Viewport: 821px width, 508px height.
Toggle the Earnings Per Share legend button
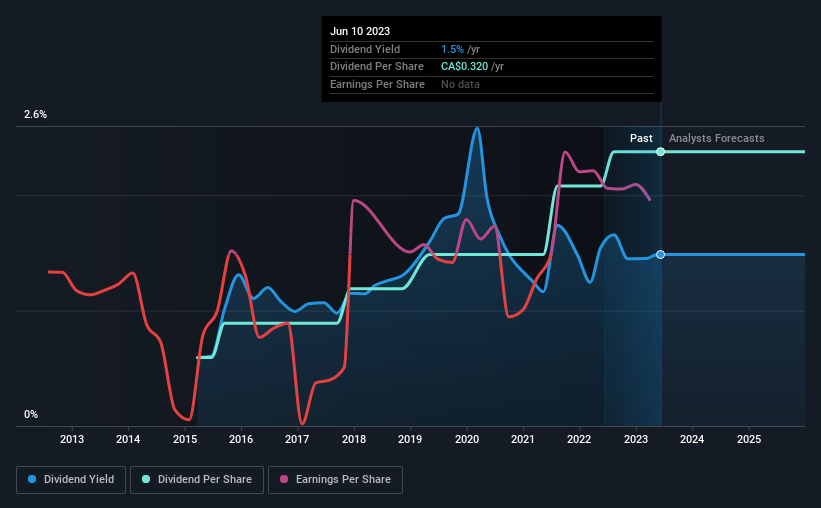pos(335,480)
